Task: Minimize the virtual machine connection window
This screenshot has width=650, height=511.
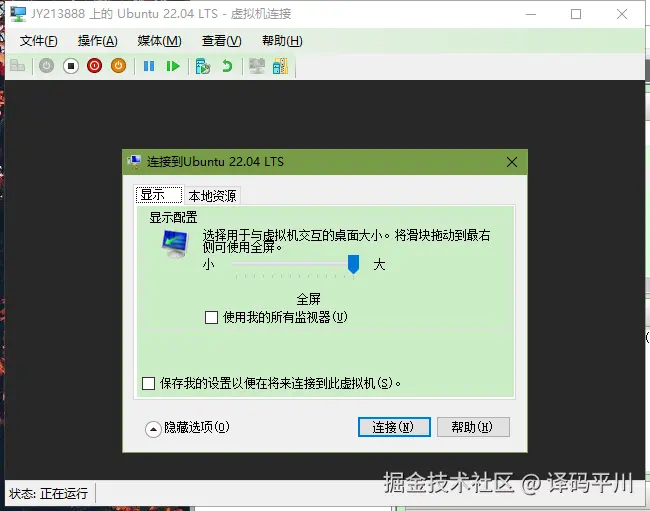Action: [x=531, y=14]
